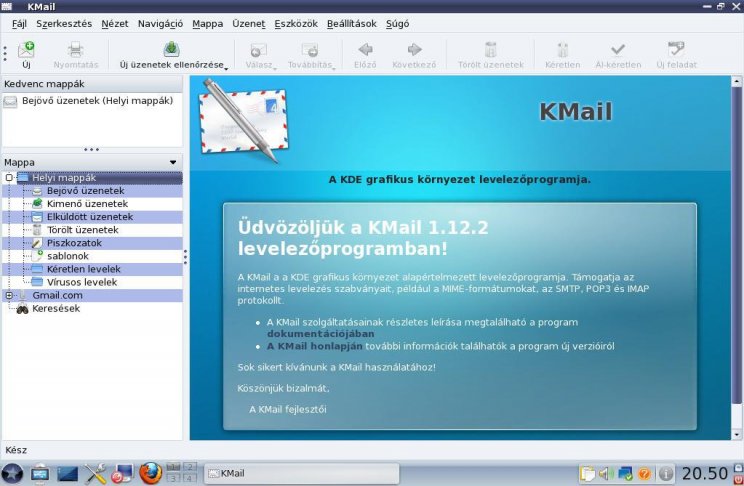Image resolution: width=744 pixels, height=486 pixels.
Task: Open the Mappa column header dropdown arrow
Action: click(173, 162)
